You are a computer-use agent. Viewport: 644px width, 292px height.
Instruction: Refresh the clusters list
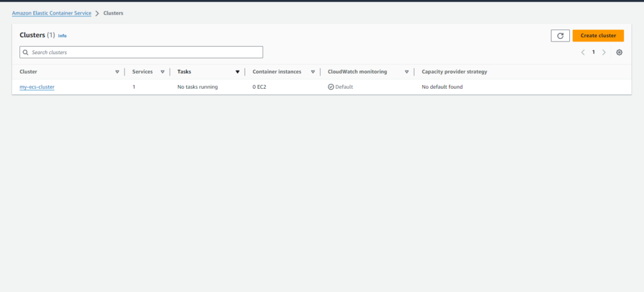point(560,36)
